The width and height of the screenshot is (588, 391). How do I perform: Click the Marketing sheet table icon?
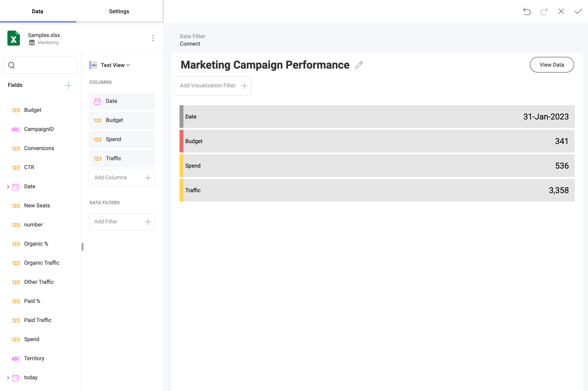pyautogui.click(x=32, y=42)
